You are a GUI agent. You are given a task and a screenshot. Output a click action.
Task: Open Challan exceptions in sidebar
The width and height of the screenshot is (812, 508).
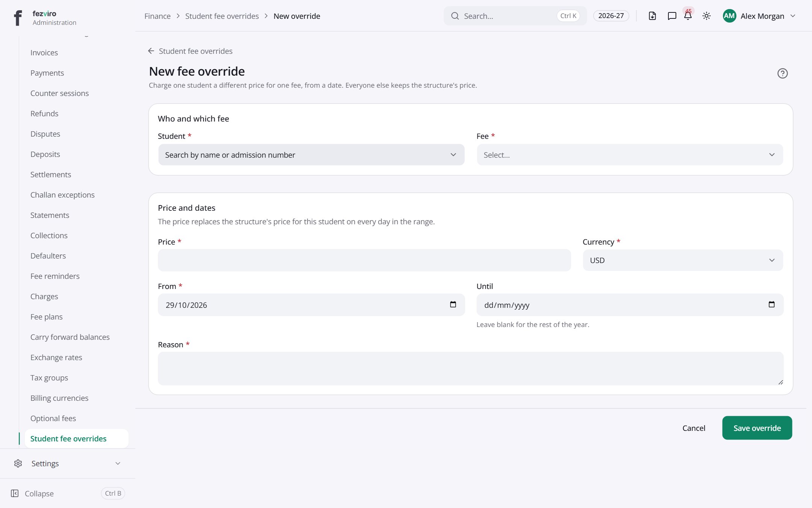point(62,195)
